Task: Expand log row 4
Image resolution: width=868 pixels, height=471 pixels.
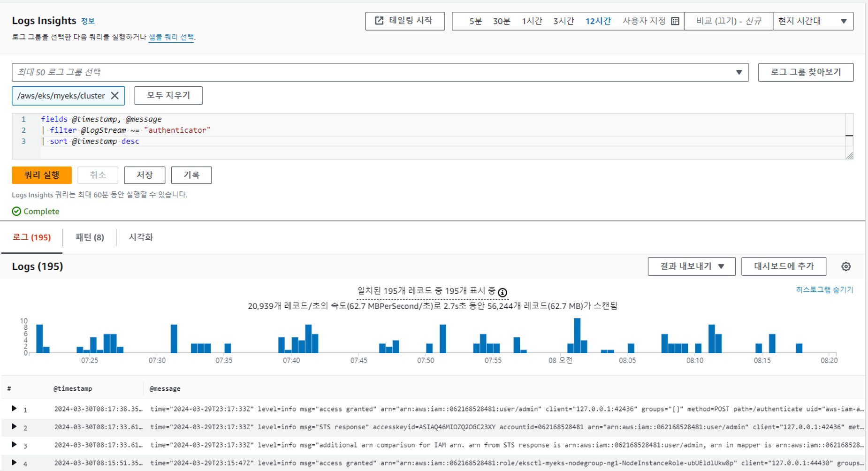Action: click(x=14, y=463)
